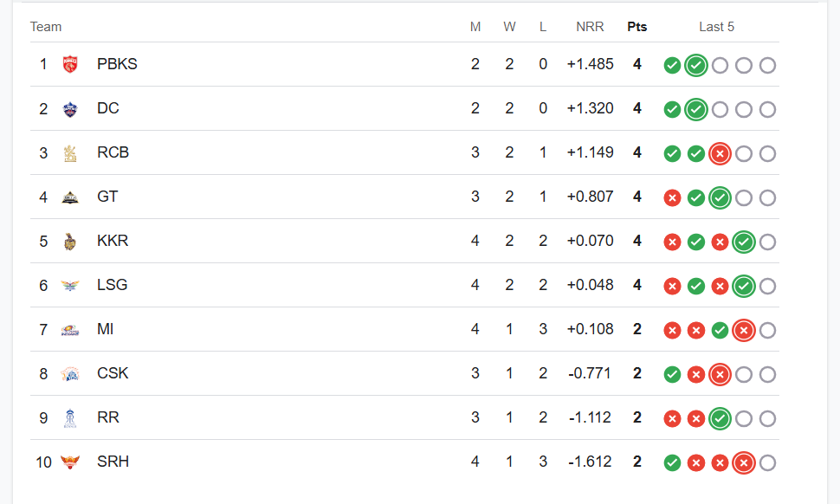Viewport: 840px width, 504px height.
Task: Sort table by NRR column header
Action: [x=590, y=27]
